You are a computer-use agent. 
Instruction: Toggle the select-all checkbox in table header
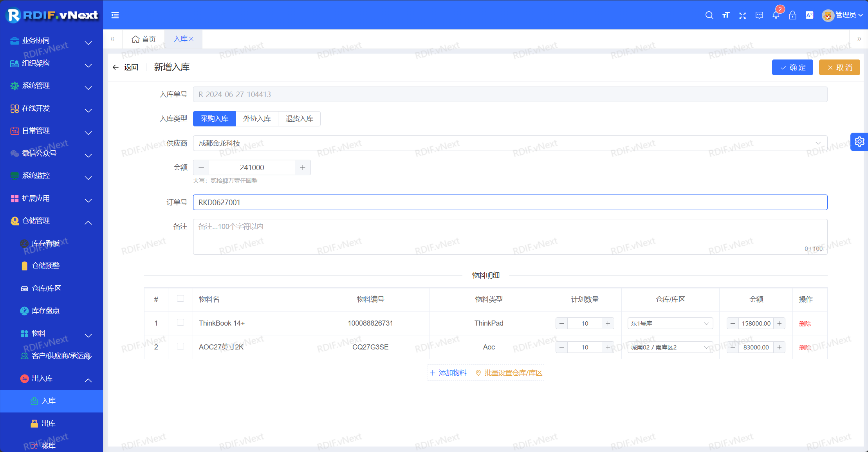[180, 299]
